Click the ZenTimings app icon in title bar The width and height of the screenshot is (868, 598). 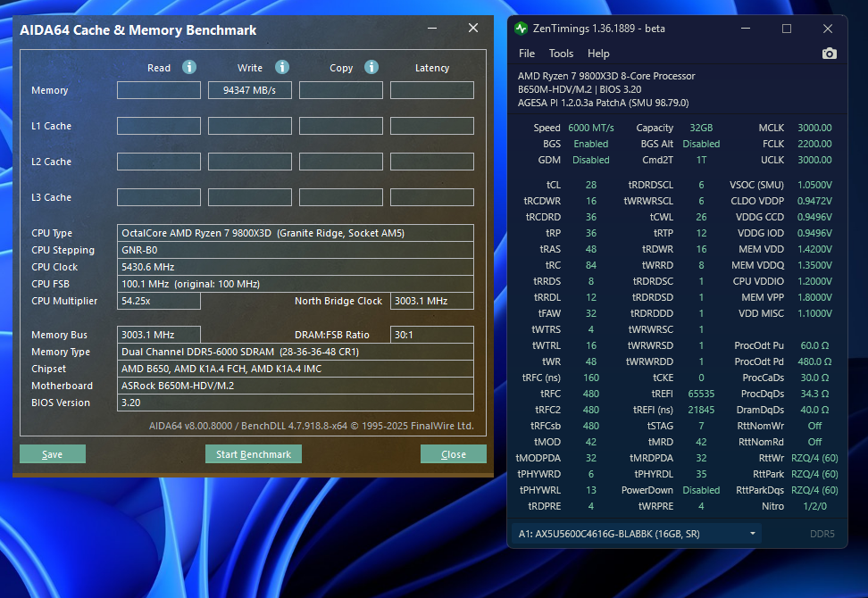pyautogui.click(x=521, y=29)
